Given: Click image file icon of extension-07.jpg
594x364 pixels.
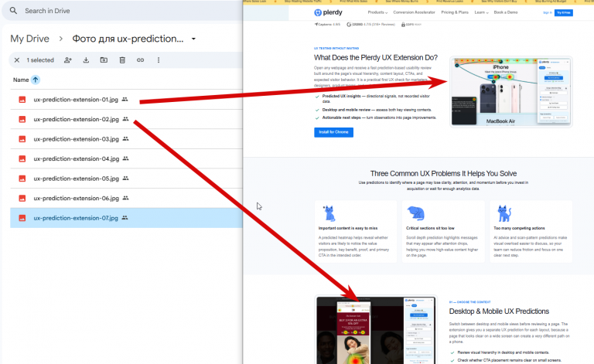Looking at the screenshot, I should point(22,218).
